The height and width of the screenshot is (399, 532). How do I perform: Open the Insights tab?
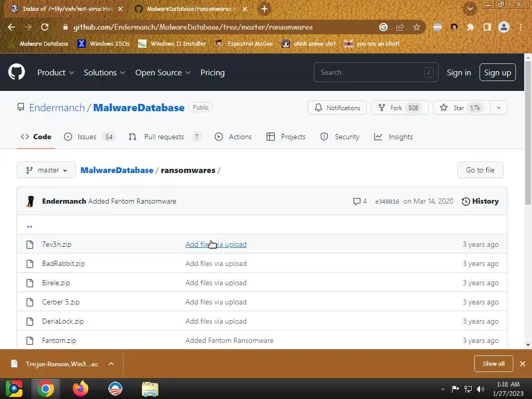tap(393, 137)
